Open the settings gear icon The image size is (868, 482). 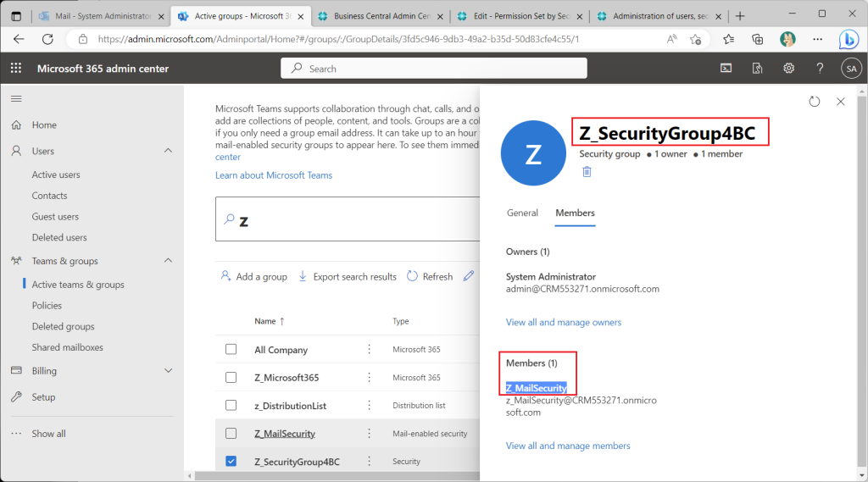coord(789,68)
